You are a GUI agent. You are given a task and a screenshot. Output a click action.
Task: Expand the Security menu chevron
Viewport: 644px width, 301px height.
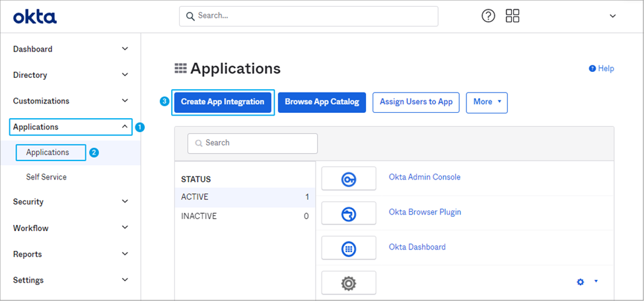[125, 201]
